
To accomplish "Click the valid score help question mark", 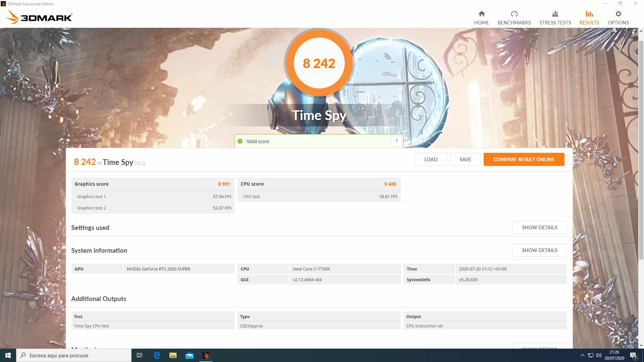I will (396, 141).
